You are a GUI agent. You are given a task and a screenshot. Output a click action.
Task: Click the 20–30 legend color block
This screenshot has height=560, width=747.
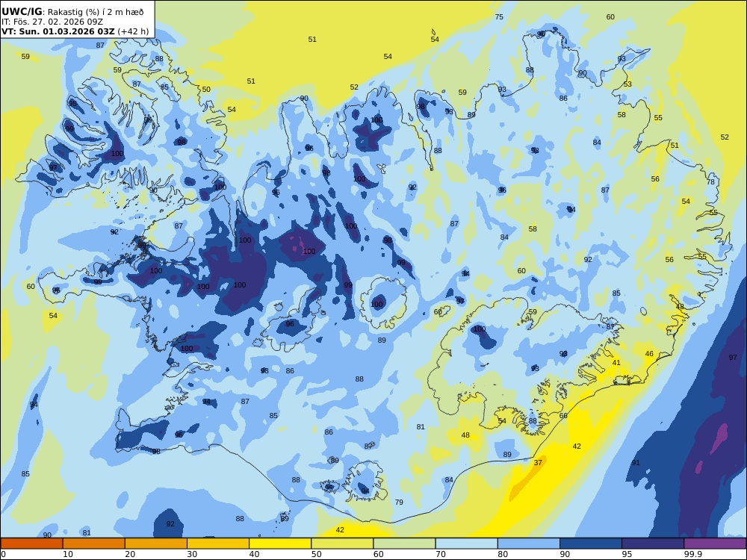pyautogui.click(x=156, y=544)
